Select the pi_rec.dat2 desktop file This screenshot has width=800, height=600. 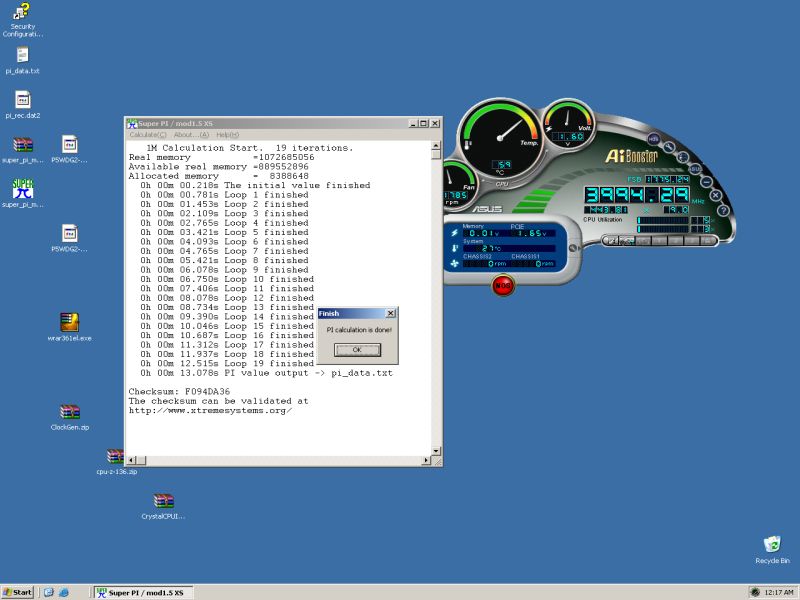pos(22,105)
